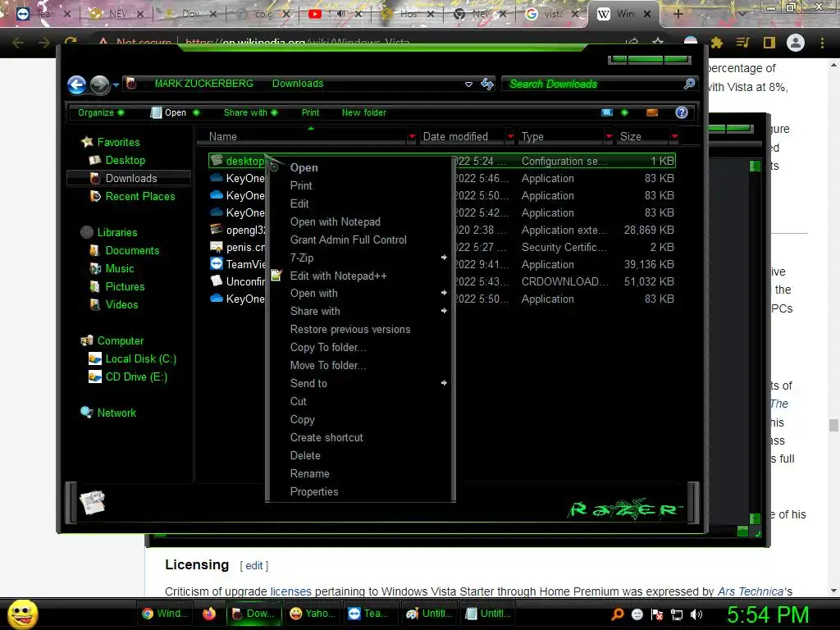Open the change view icon in toolbar

(x=607, y=112)
